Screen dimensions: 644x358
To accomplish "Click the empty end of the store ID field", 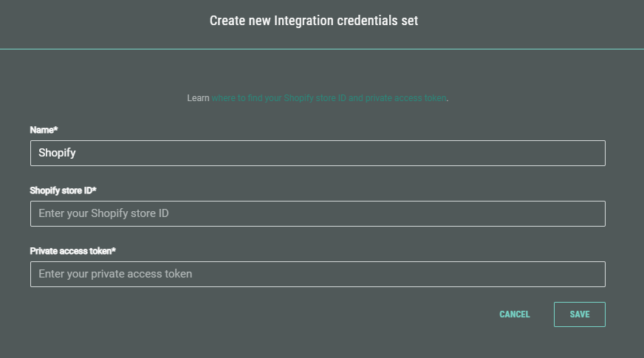I will coord(517,214).
